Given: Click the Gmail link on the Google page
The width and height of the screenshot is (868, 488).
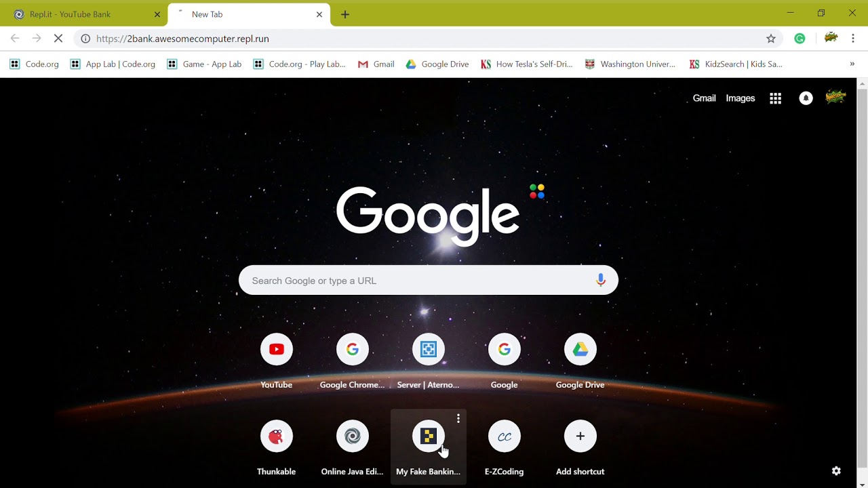Looking at the screenshot, I should 704,98.
